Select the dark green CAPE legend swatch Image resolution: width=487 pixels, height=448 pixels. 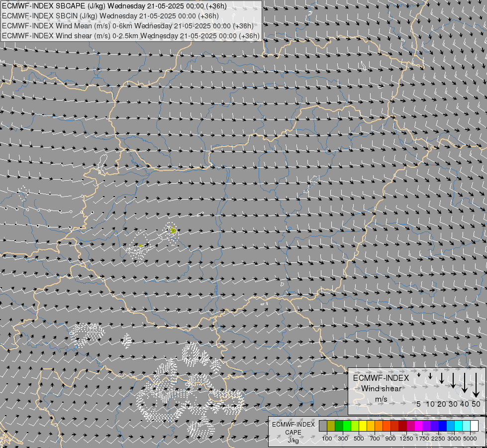coord(339,426)
